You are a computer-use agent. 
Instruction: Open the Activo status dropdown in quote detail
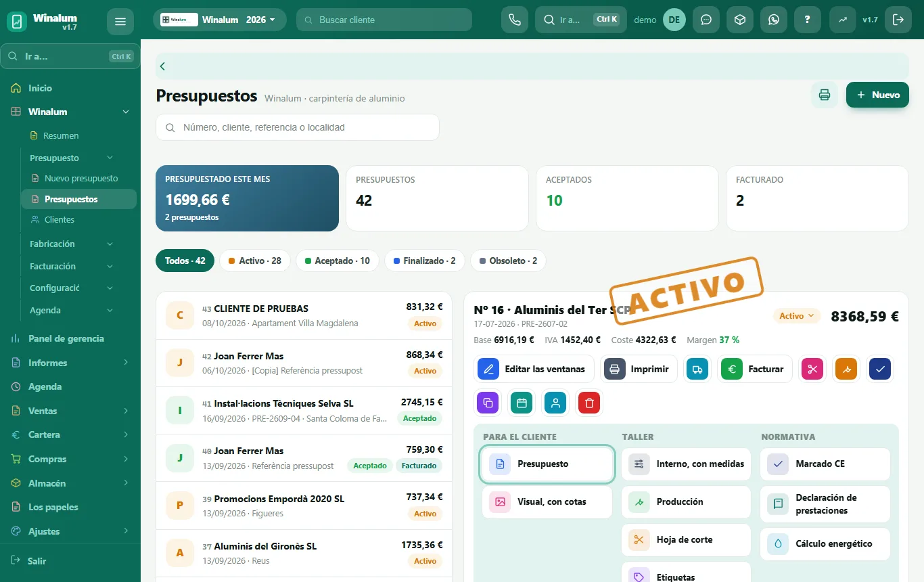[x=796, y=316]
